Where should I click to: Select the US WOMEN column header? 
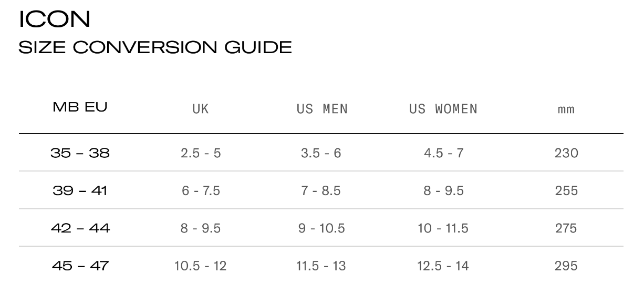pos(443,109)
